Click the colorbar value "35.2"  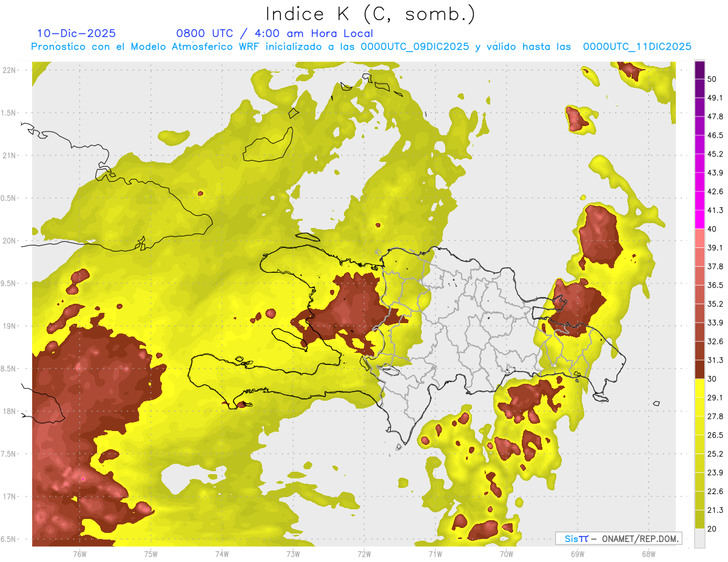pyautogui.click(x=715, y=304)
